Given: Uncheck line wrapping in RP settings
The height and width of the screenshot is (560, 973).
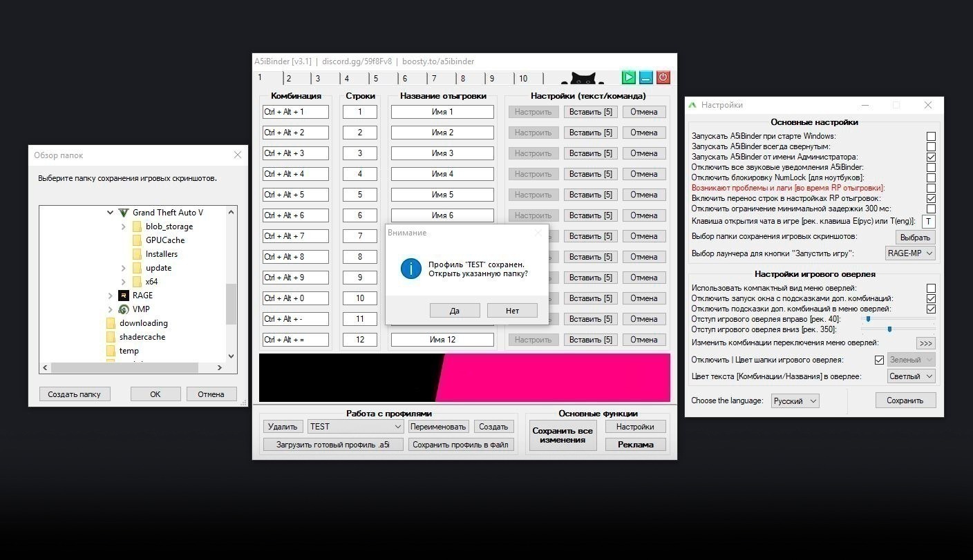Looking at the screenshot, I should point(931,198).
